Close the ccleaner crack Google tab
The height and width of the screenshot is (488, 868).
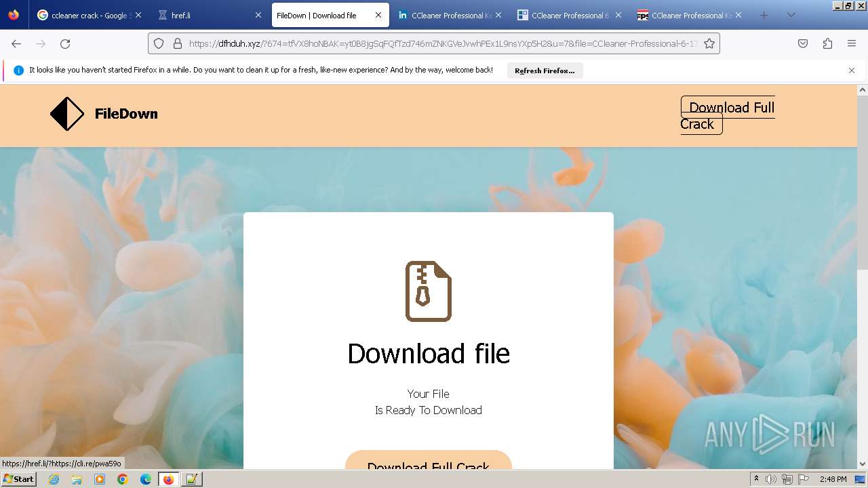tap(138, 15)
